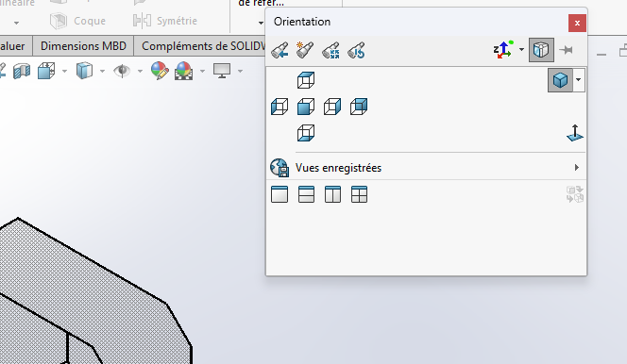
Task: Minimize the document window
Action: point(602,54)
